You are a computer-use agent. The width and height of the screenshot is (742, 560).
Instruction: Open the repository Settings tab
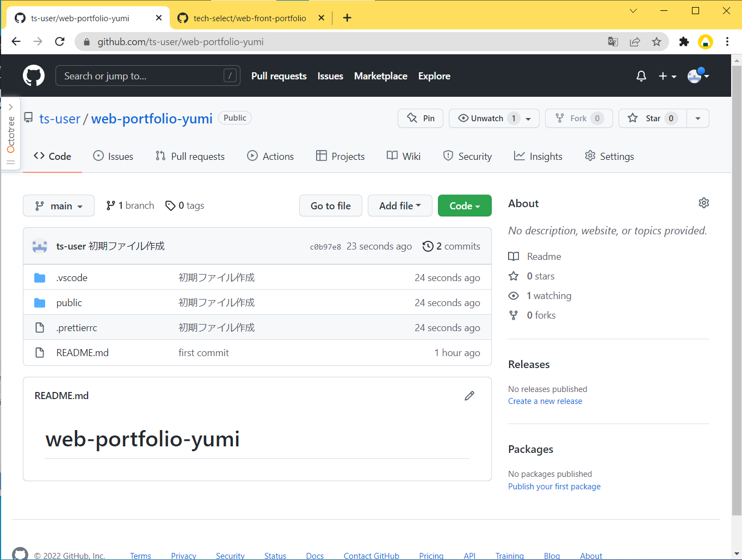click(x=609, y=157)
